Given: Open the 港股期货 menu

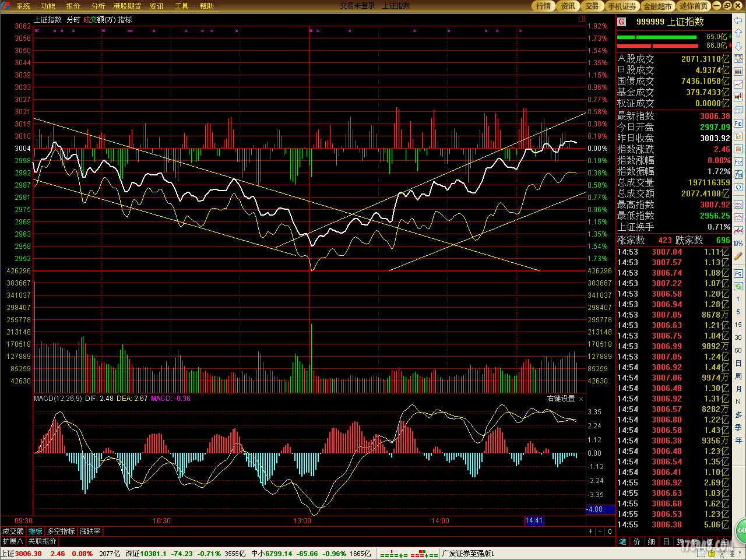Looking at the screenshot, I should (127, 6).
